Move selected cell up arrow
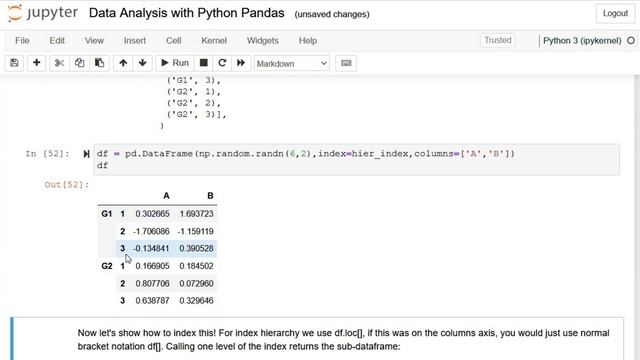Image resolution: width=640 pixels, height=360 pixels. [x=123, y=63]
